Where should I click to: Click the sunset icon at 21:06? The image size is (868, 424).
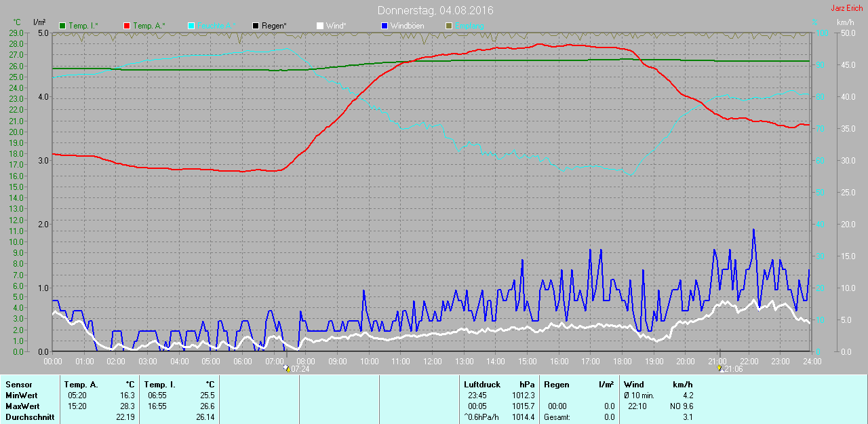(719, 368)
